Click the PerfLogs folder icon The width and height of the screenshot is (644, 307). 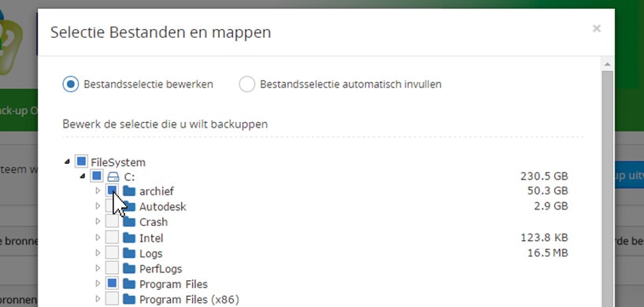coord(129,268)
